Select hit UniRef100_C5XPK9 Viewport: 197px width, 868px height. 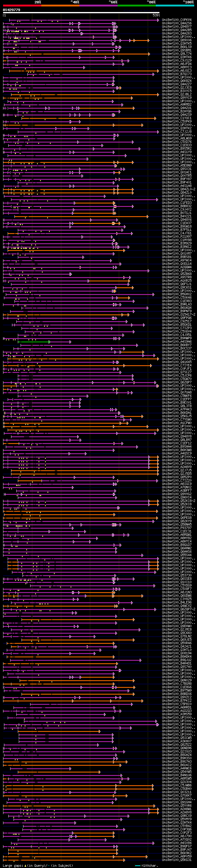tap(177, 121)
